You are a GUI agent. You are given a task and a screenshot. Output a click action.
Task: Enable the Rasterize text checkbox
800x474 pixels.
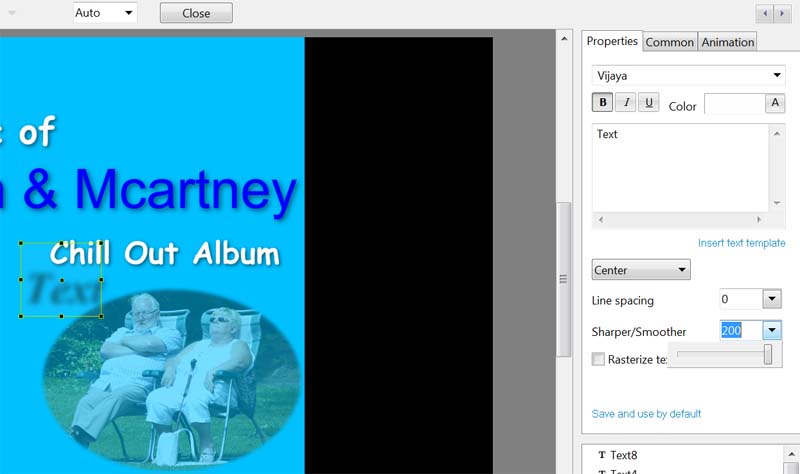[x=598, y=359]
